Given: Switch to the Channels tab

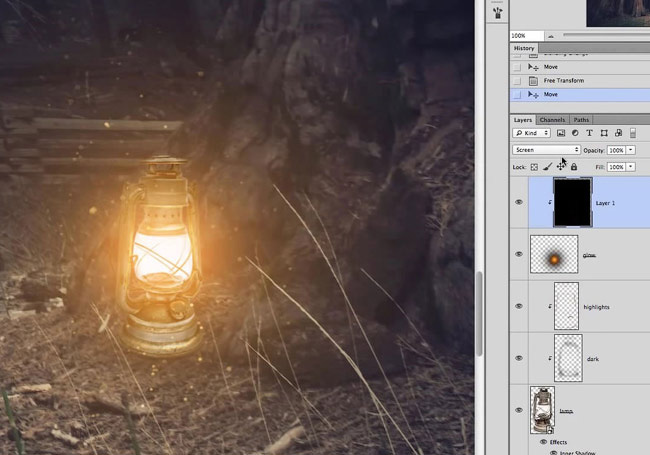Looking at the screenshot, I should (552, 120).
